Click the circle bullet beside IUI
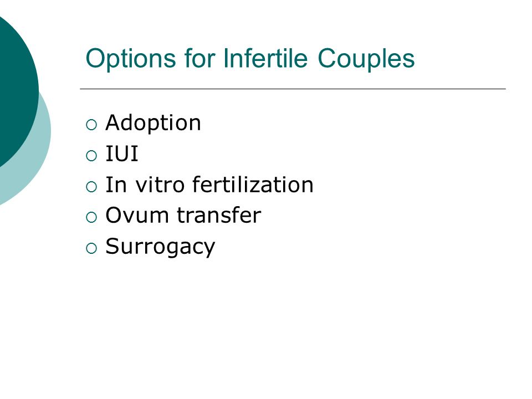The image size is (532, 399). (91, 156)
